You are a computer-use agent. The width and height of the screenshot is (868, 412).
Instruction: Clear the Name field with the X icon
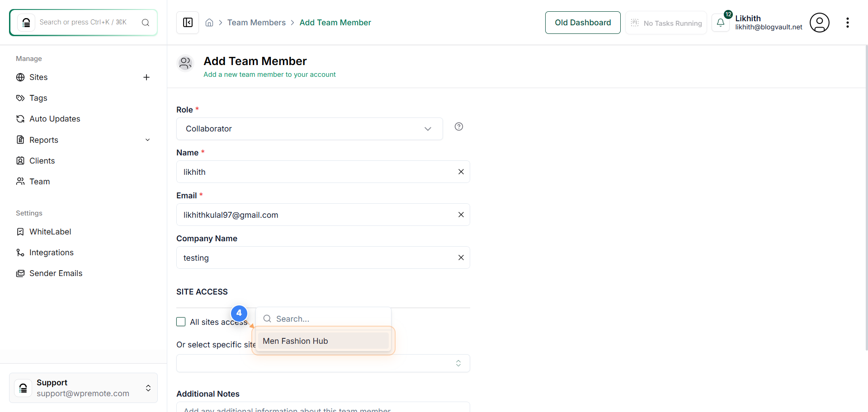tap(461, 172)
